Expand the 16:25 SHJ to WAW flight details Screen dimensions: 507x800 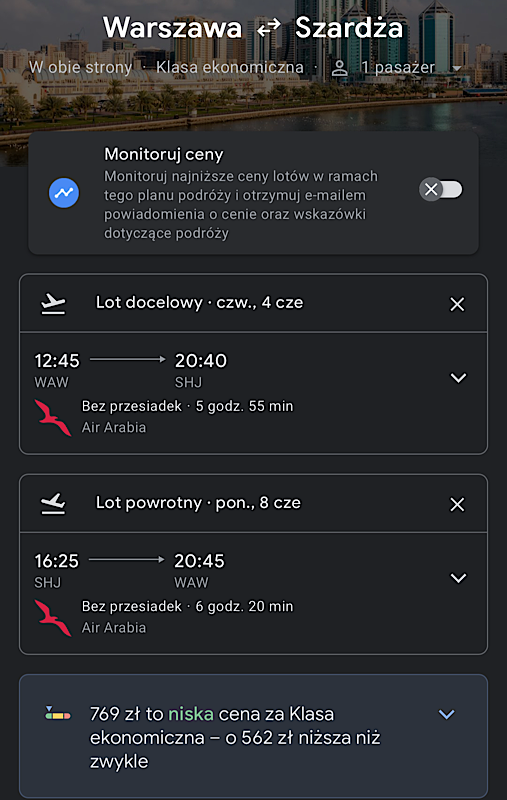pos(458,578)
